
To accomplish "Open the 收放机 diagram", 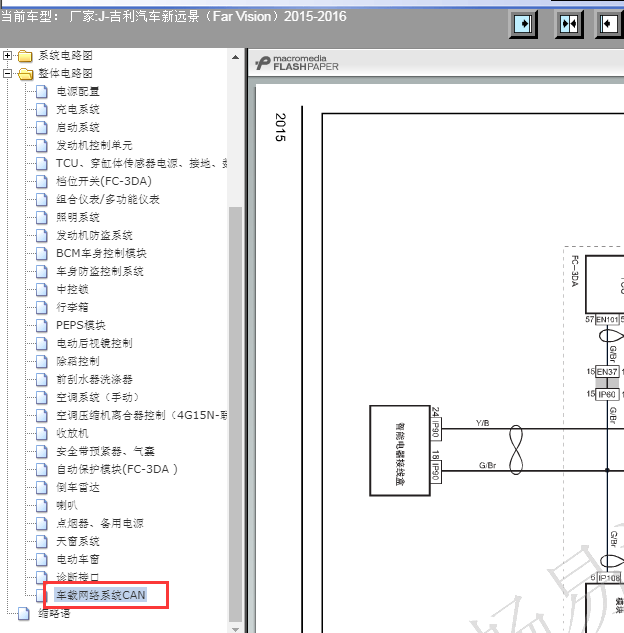I will (x=72, y=434).
